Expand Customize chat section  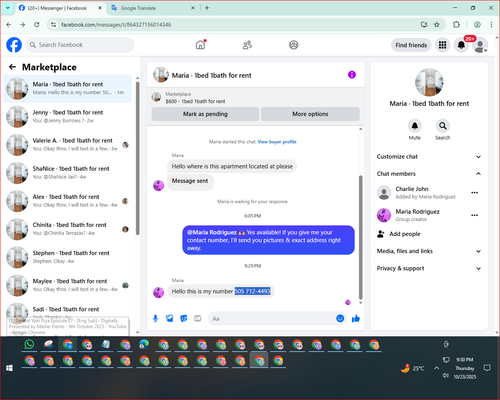click(x=429, y=157)
